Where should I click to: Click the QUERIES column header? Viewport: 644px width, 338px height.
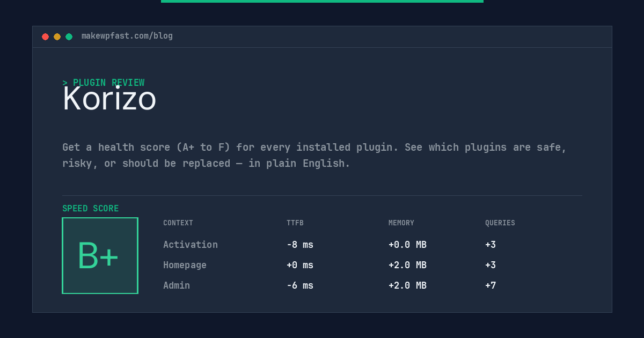coord(500,223)
